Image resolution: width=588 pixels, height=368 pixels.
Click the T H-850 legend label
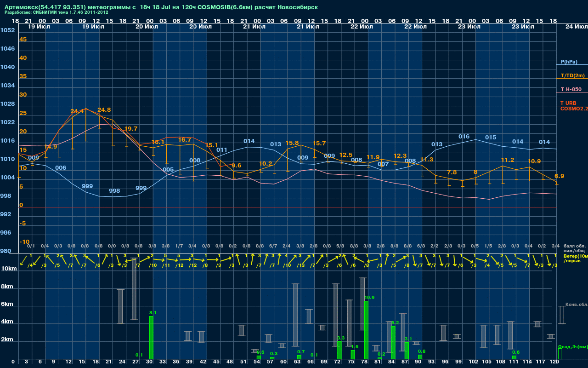pos(571,89)
